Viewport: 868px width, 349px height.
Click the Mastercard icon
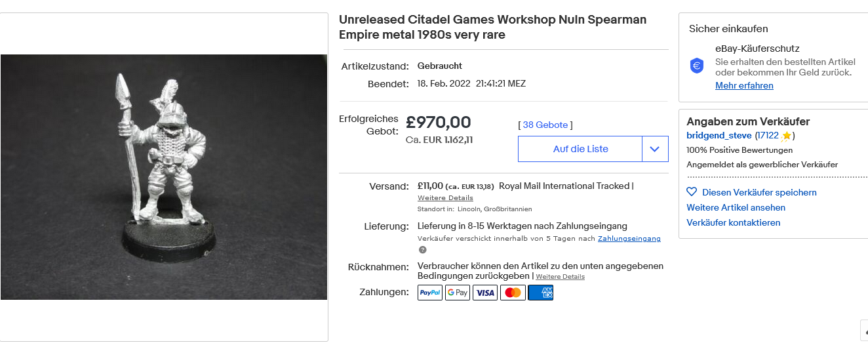point(513,293)
